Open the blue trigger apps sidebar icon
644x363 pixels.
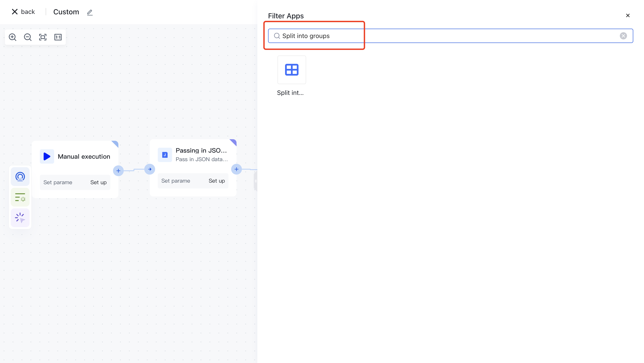point(20,177)
